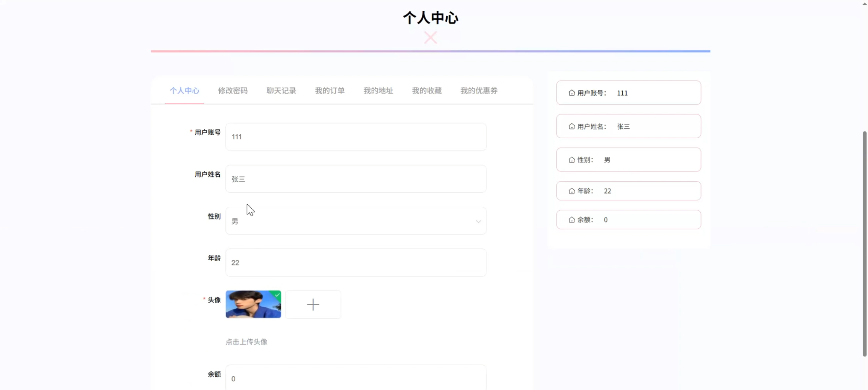The height and width of the screenshot is (390, 868).
Task: Click the green checkmark on avatar thumbnail
Action: pos(277,295)
